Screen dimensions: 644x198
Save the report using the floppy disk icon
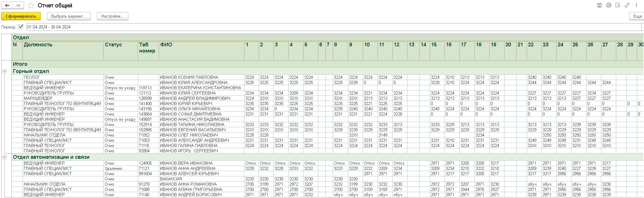click(600, 5)
